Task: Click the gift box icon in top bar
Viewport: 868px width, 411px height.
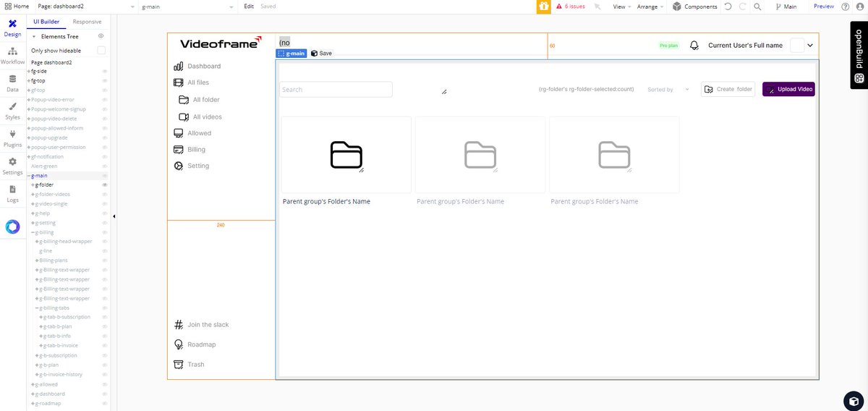Action: pos(543,7)
